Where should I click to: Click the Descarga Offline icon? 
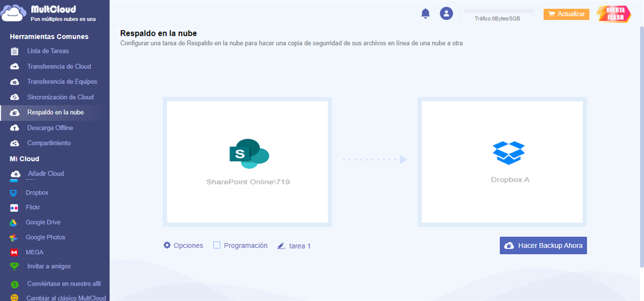pos(15,128)
